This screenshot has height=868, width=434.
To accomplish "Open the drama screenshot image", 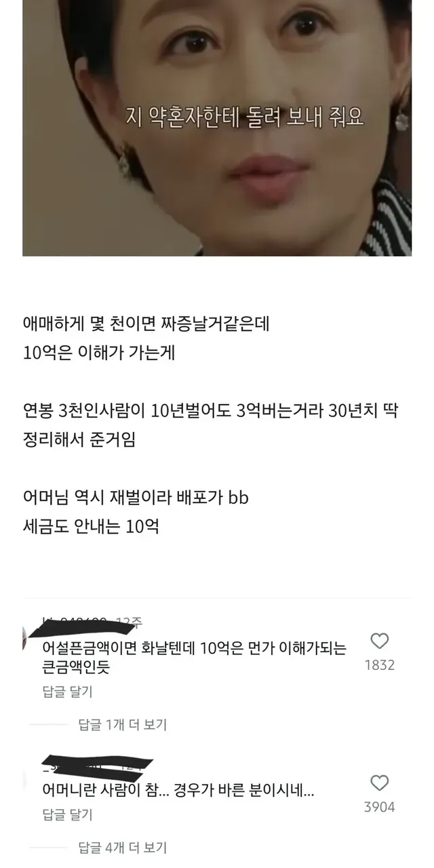I will click(217, 128).
